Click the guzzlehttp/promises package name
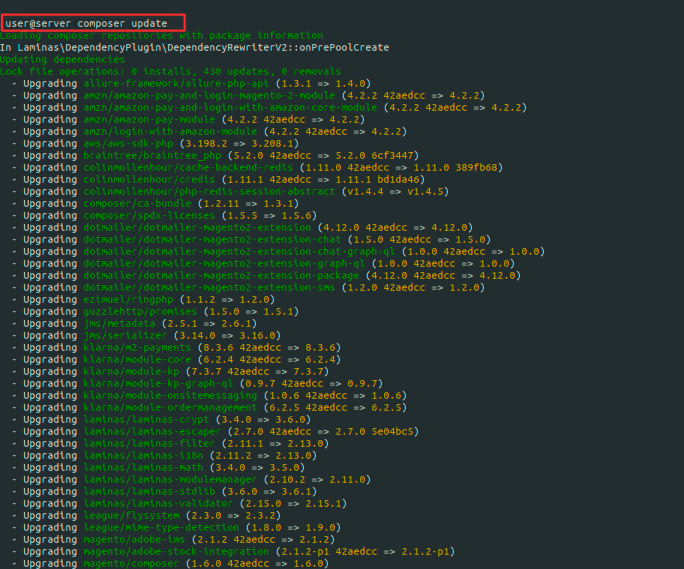The height and width of the screenshot is (569, 684). pos(140,312)
